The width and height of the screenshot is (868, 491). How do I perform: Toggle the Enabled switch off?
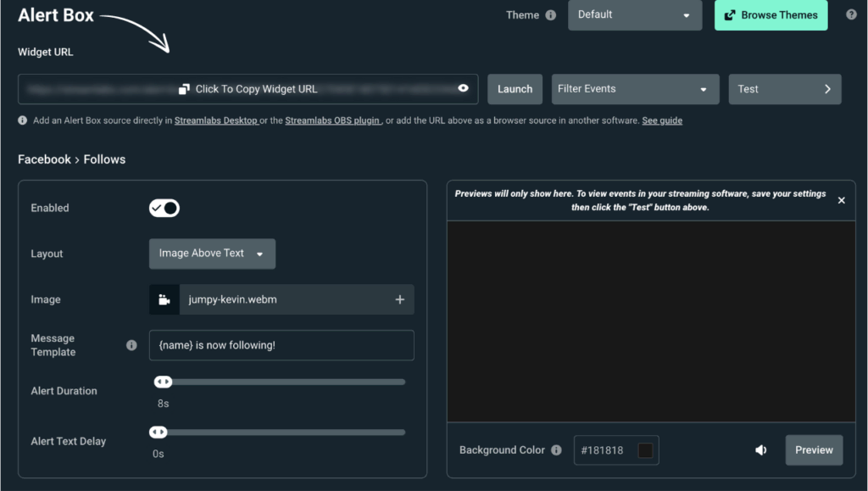164,208
